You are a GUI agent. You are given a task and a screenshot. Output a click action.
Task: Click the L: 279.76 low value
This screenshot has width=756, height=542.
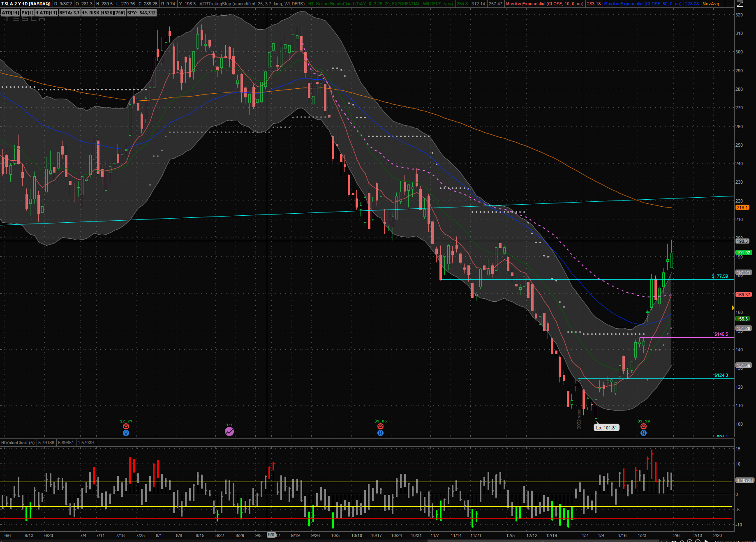pyautogui.click(x=125, y=4)
